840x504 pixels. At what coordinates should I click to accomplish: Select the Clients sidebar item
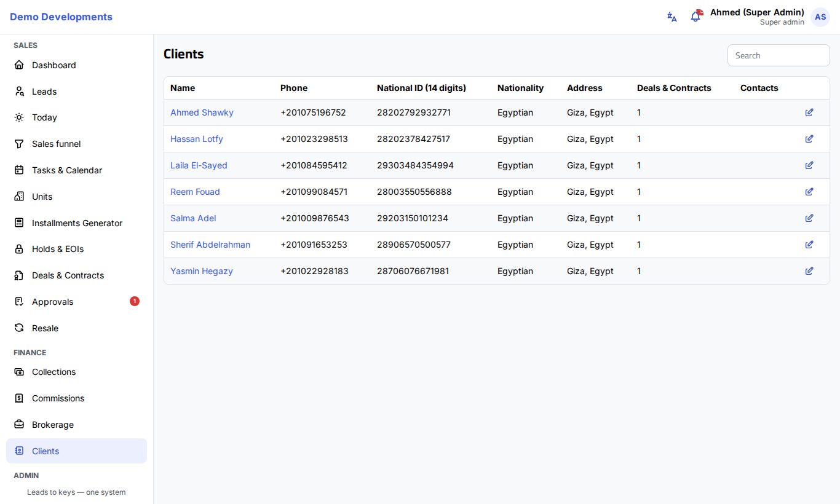click(x=76, y=451)
